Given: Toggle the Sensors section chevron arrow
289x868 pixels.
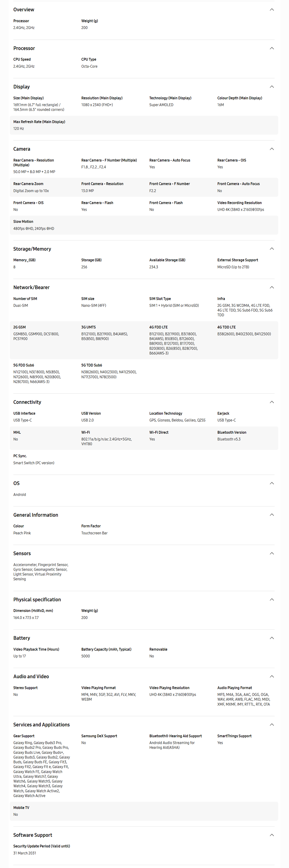Looking at the screenshot, I should 272,553.
